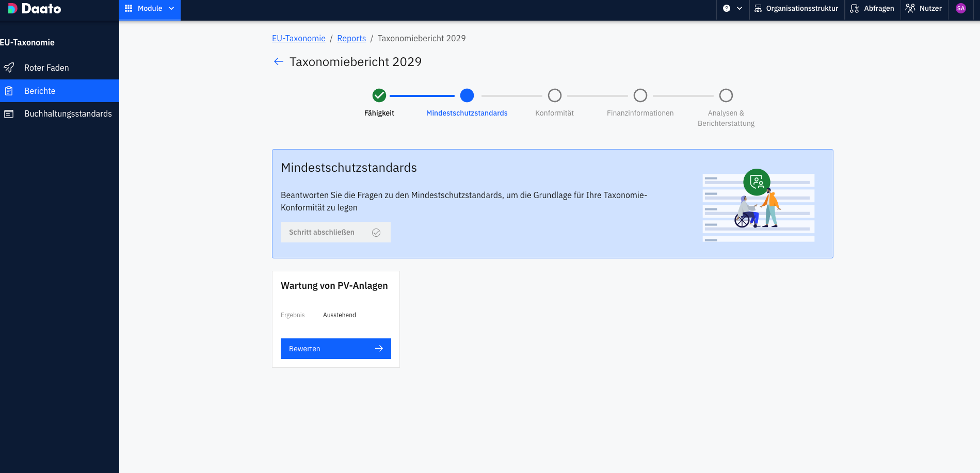
Task: Click Bewerten for Wartung von PV-Anlagen
Action: pos(336,349)
